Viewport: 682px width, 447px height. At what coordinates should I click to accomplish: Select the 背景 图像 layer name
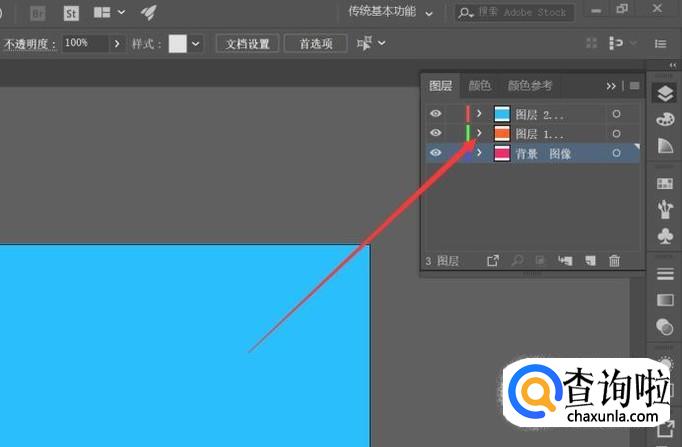coord(543,153)
